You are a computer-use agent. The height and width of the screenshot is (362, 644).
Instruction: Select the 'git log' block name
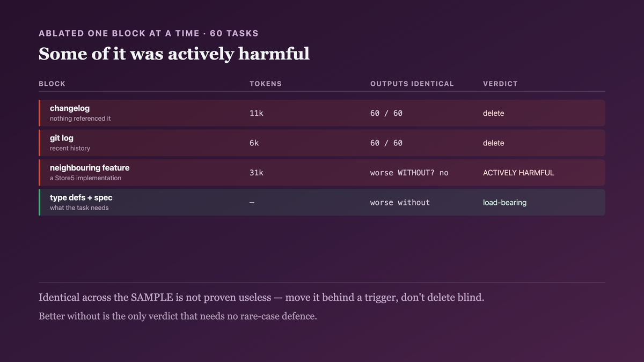tap(62, 138)
